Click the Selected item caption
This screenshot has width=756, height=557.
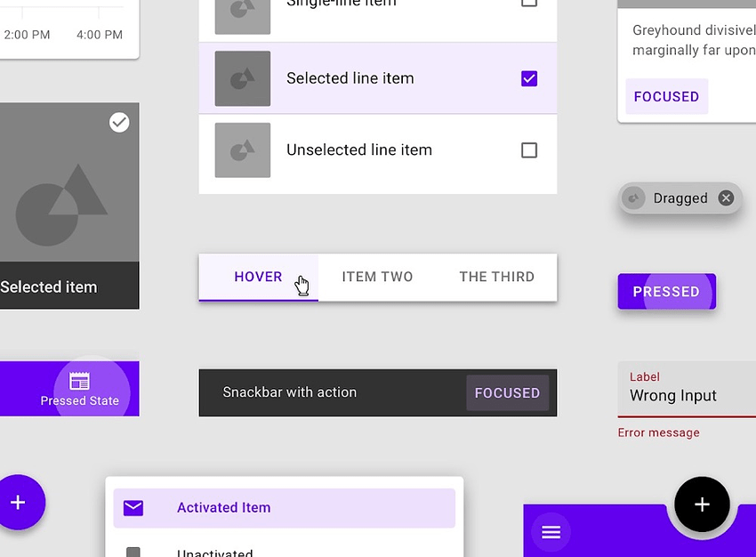coord(49,287)
